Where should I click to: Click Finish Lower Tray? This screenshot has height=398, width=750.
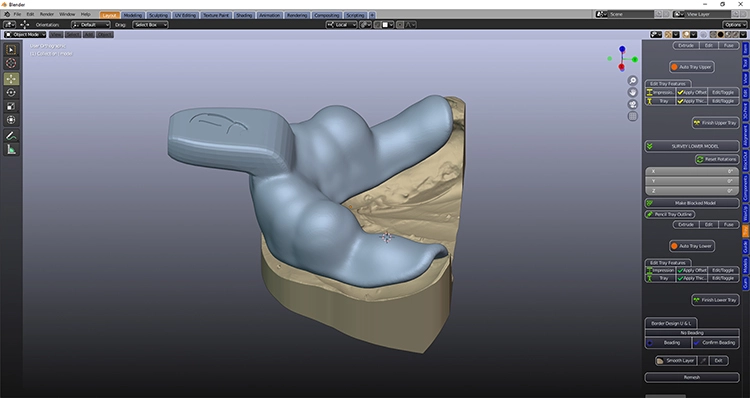(715, 300)
